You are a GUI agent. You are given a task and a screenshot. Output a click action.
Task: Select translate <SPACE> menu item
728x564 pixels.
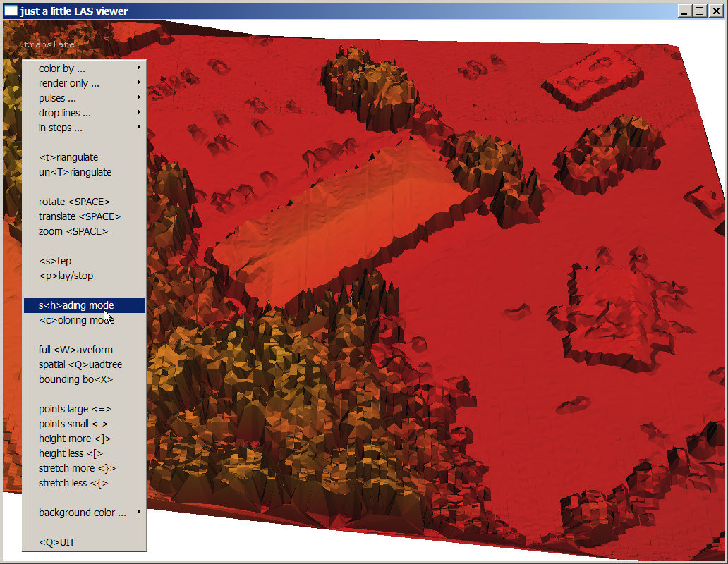pos(80,216)
